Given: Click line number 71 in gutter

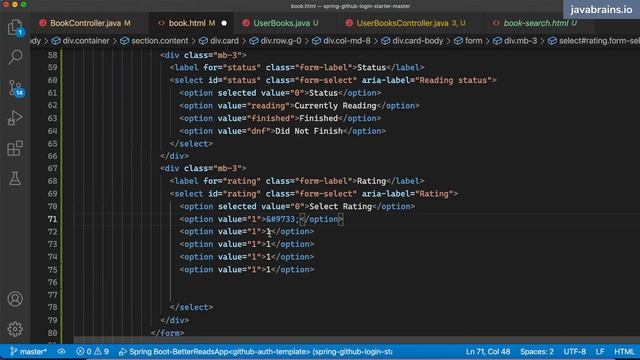Looking at the screenshot, I should point(52,219).
